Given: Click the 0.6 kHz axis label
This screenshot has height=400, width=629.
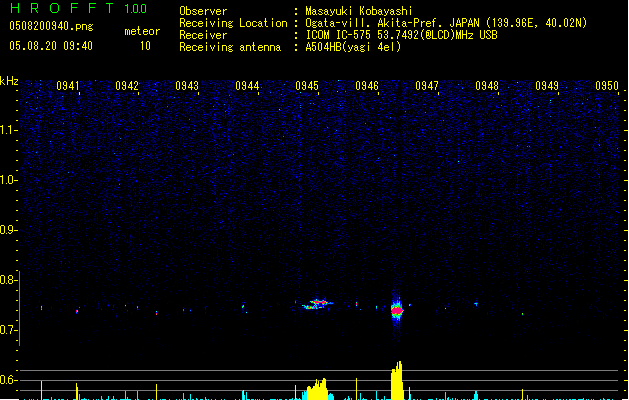Looking at the screenshot, I should pyautogui.click(x=9, y=380).
